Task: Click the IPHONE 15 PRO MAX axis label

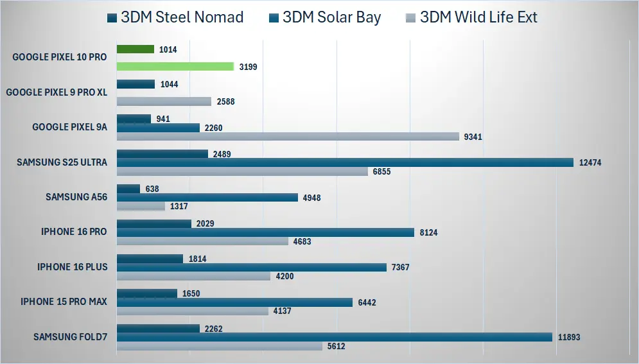Action: (x=64, y=302)
